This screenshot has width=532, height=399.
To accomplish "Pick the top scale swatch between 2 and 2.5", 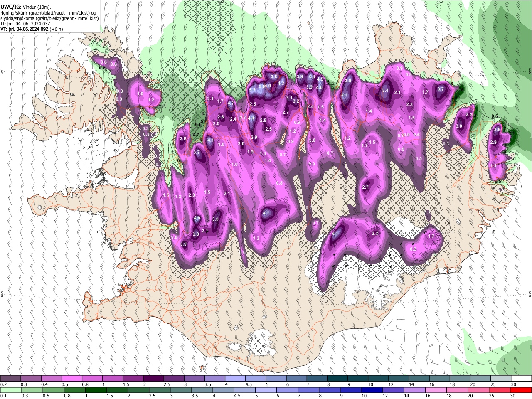I will tap(153, 378).
